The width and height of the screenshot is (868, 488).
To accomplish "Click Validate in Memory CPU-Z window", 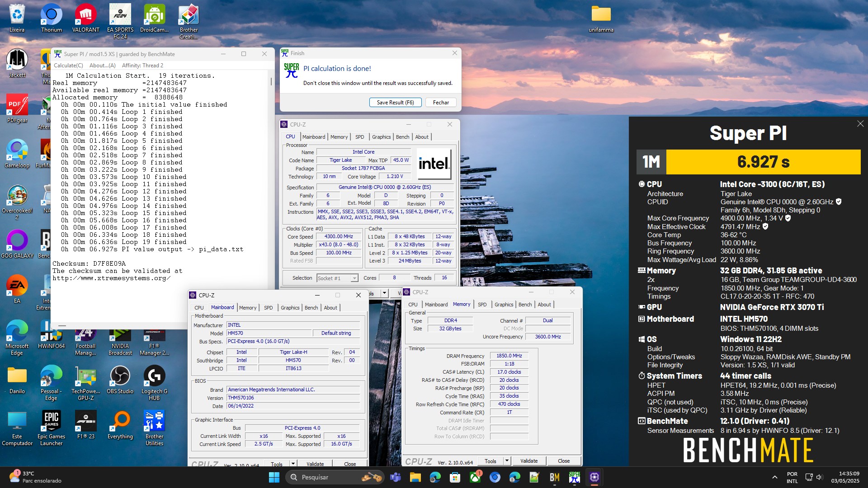I will tap(529, 461).
